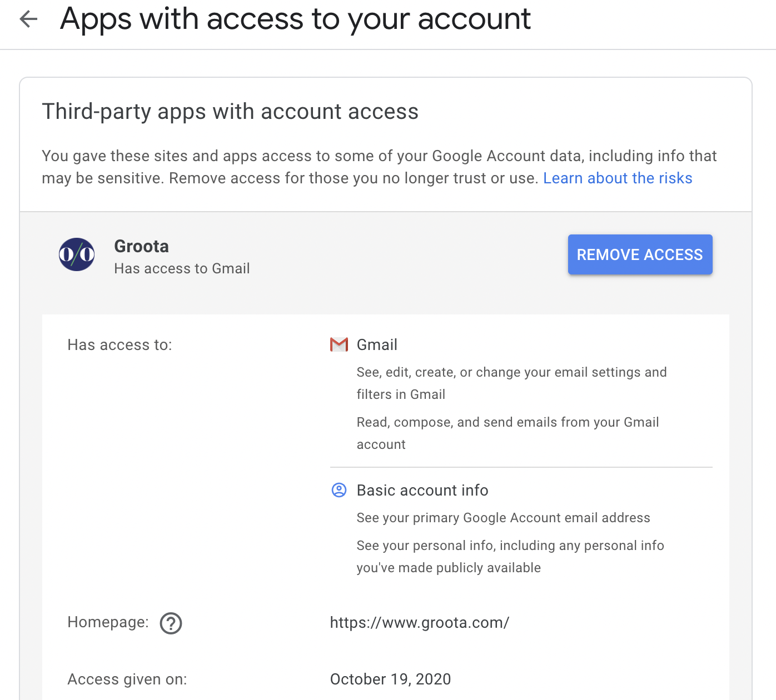Click the 'Apps with access to your account' title
The height and width of the screenshot is (700, 776).
coord(295,19)
